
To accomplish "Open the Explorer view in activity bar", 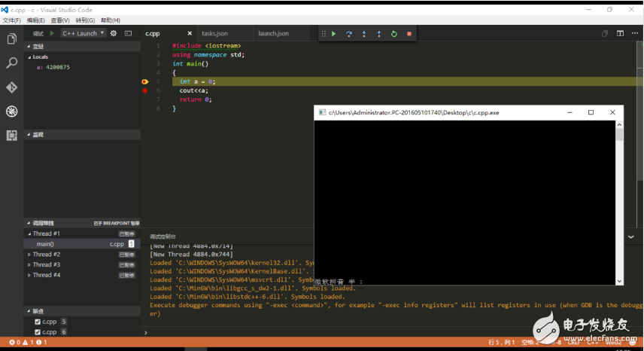I will pyautogui.click(x=11, y=39).
